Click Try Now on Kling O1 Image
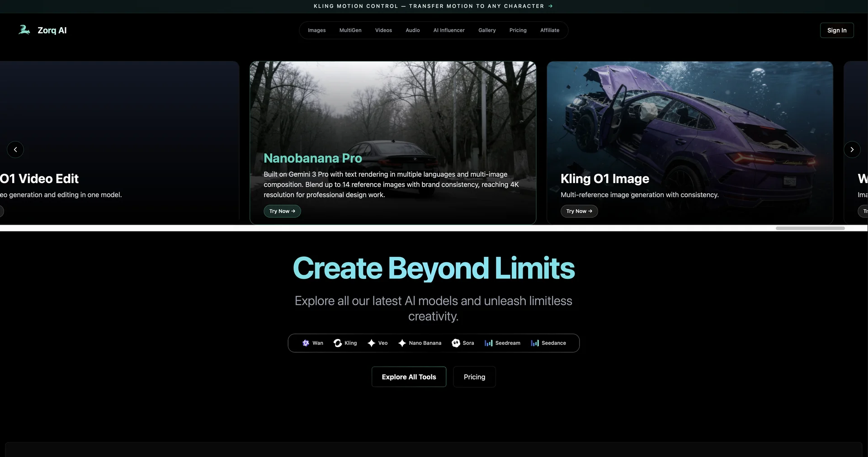This screenshot has width=868, height=457. 579,211
